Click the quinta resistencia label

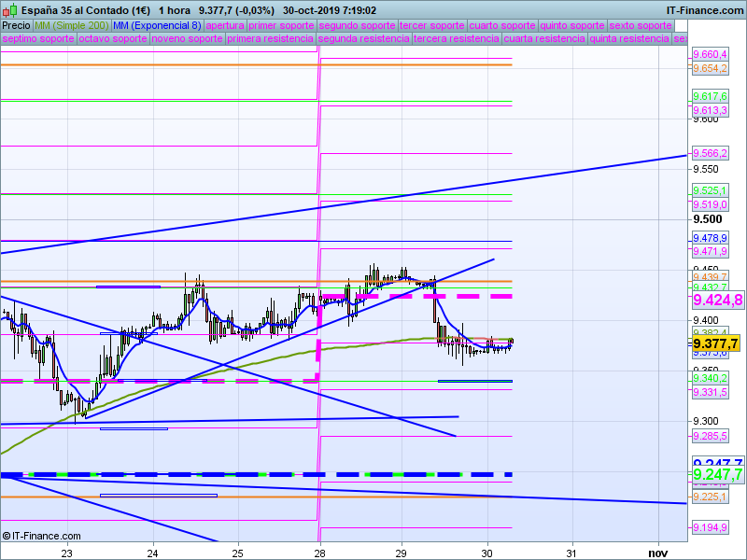629,39
